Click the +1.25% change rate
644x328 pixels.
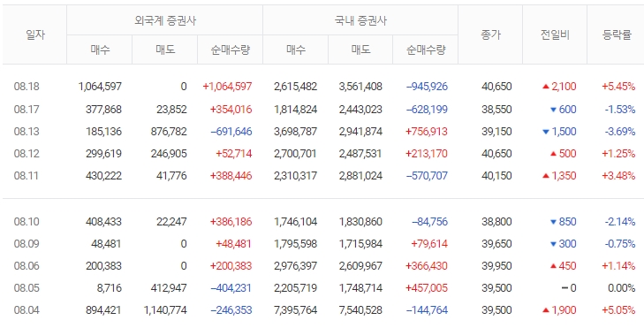tap(618, 154)
